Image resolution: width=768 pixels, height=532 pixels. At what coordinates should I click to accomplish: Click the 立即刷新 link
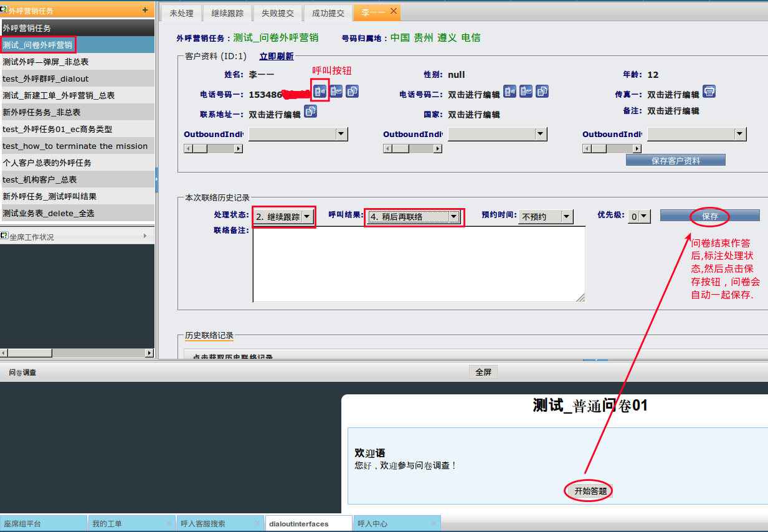(277, 57)
